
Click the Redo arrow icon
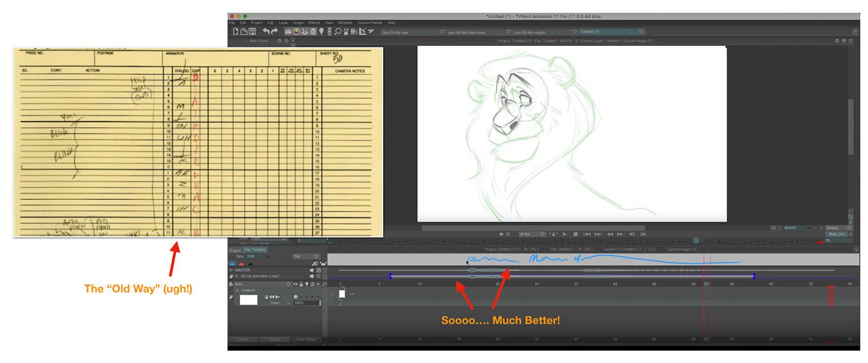point(275,32)
